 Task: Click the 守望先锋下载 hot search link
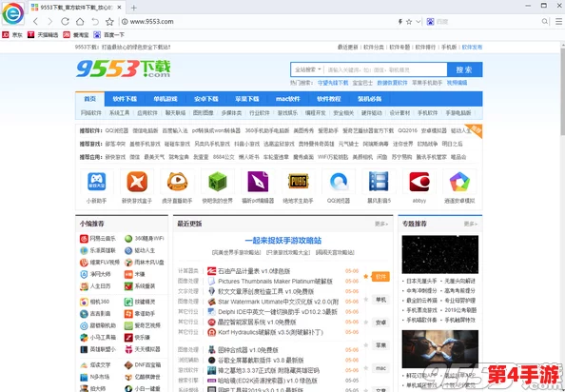(333, 83)
